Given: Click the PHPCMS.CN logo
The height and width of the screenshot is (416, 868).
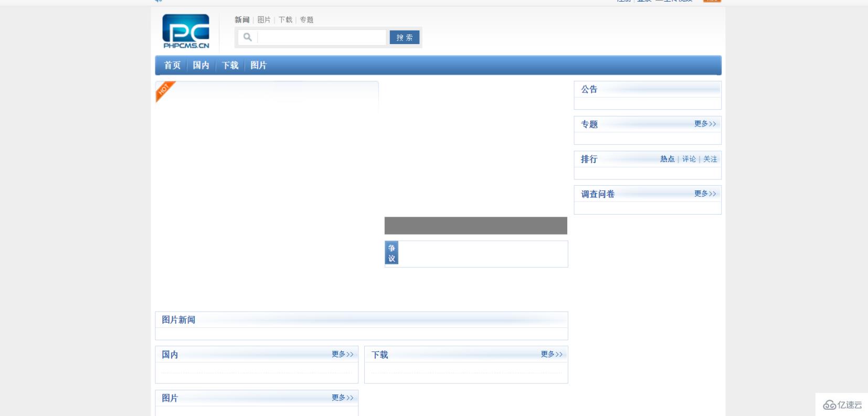Looking at the screenshot, I should coord(186,31).
